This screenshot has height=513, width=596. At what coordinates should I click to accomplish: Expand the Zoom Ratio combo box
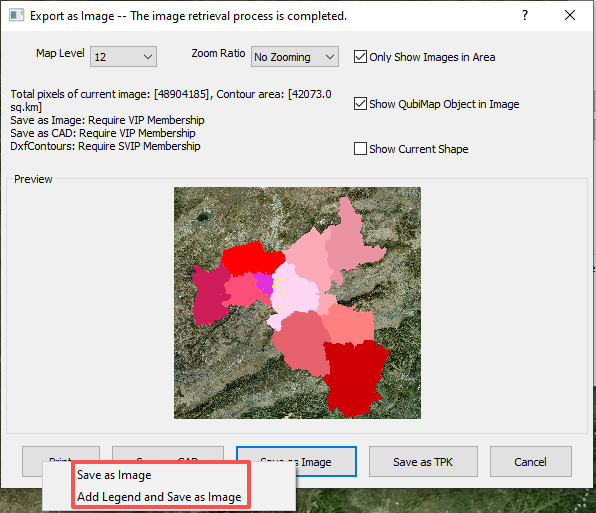coord(295,57)
